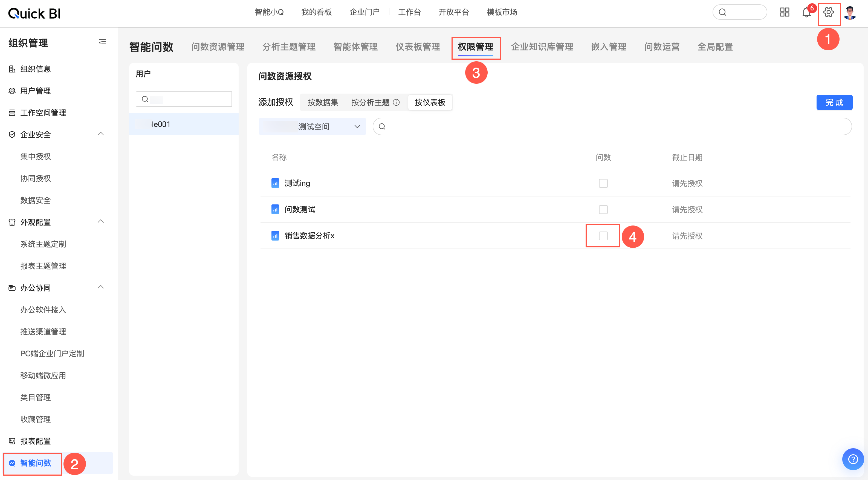The image size is (868, 480).
Task: Click the dashboard icon beside 测试ing
Action: [275, 183]
